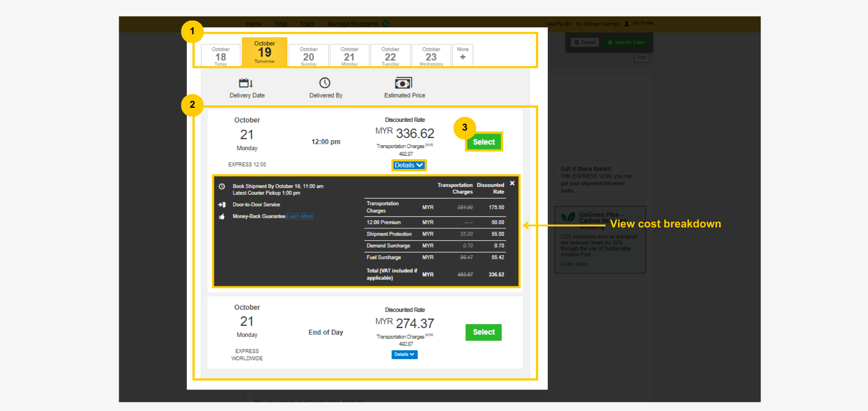Select the EXPRESS WORLDWIDE service
This screenshot has width=868, height=411.
(483, 332)
